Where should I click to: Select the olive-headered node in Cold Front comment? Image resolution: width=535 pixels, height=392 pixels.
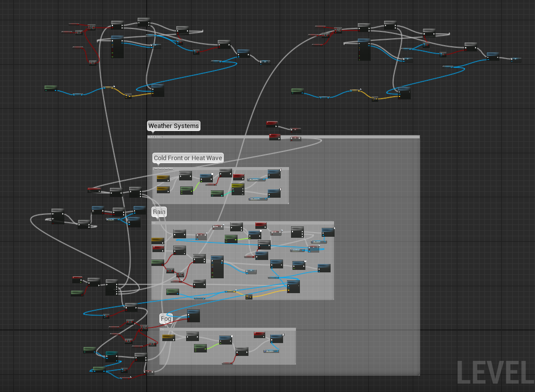(x=238, y=189)
